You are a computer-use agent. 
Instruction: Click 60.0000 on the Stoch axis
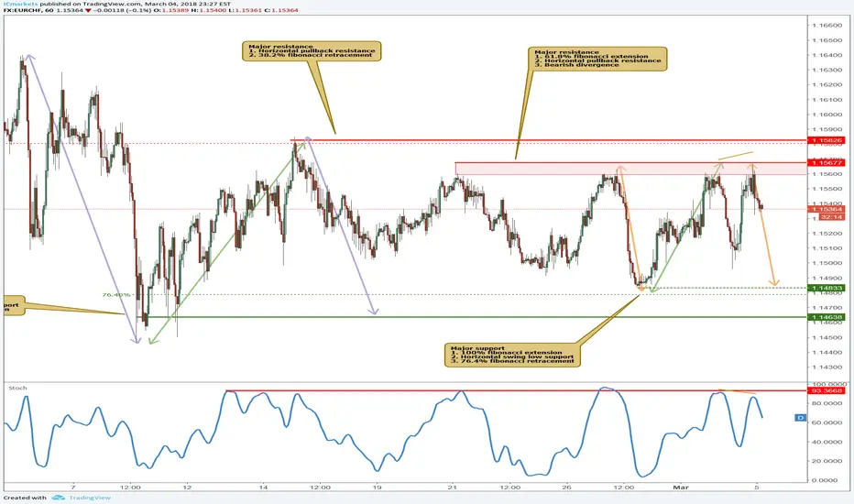pos(825,422)
